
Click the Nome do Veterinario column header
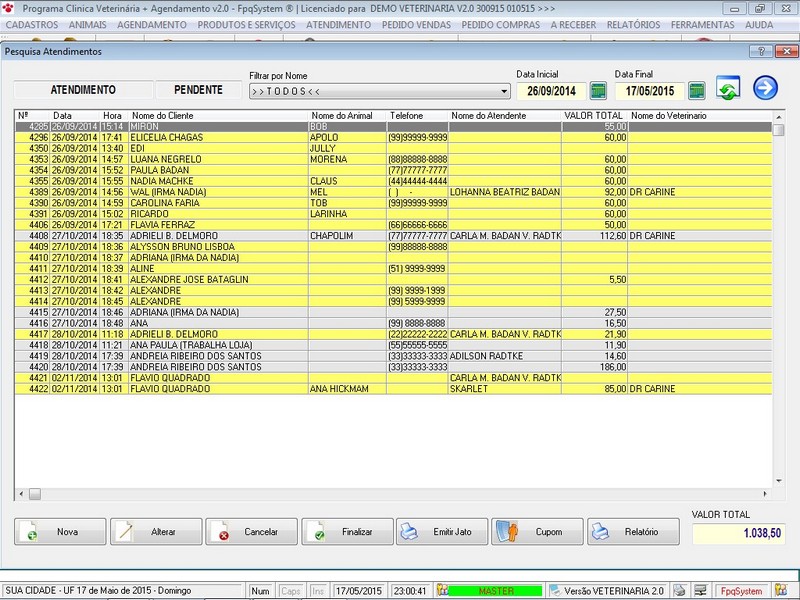click(x=699, y=116)
